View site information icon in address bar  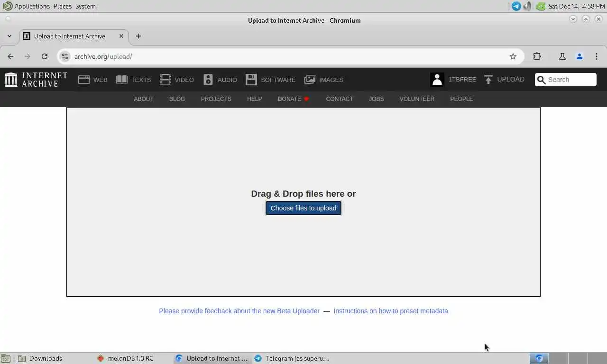[x=65, y=56]
